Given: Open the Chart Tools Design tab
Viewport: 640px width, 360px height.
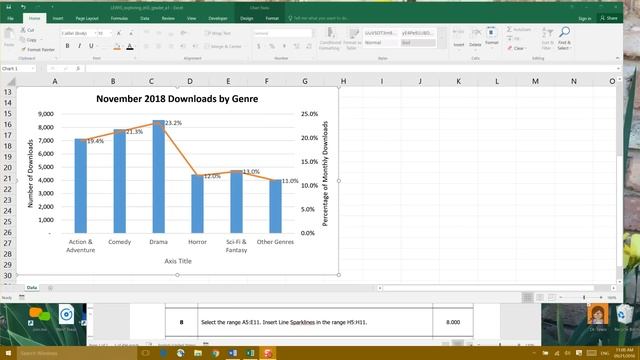Looking at the screenshot, I should click(x=246, y=18).
